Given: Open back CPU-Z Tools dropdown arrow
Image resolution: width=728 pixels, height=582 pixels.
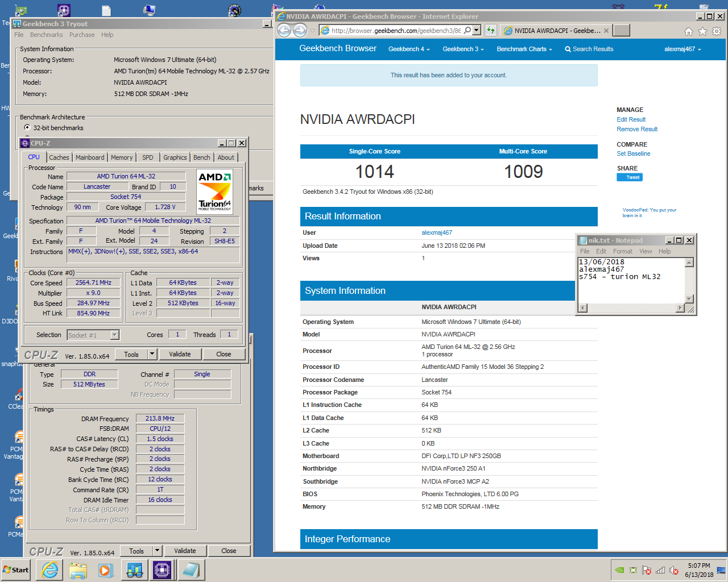Looking at the screenshot, I should coord(157,551).
